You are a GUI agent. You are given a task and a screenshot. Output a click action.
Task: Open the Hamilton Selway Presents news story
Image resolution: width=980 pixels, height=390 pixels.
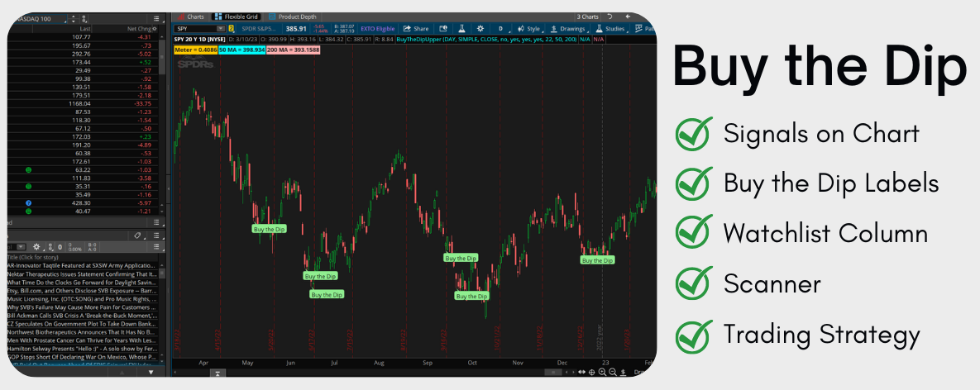pyautogui.click(x=81, y=350)
